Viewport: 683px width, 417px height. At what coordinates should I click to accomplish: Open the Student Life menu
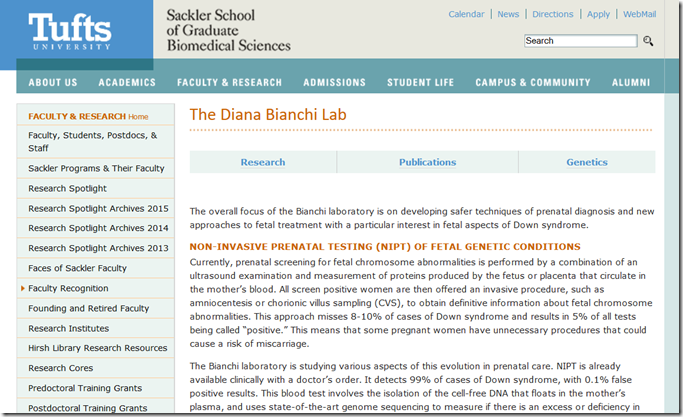pos(420,82)
